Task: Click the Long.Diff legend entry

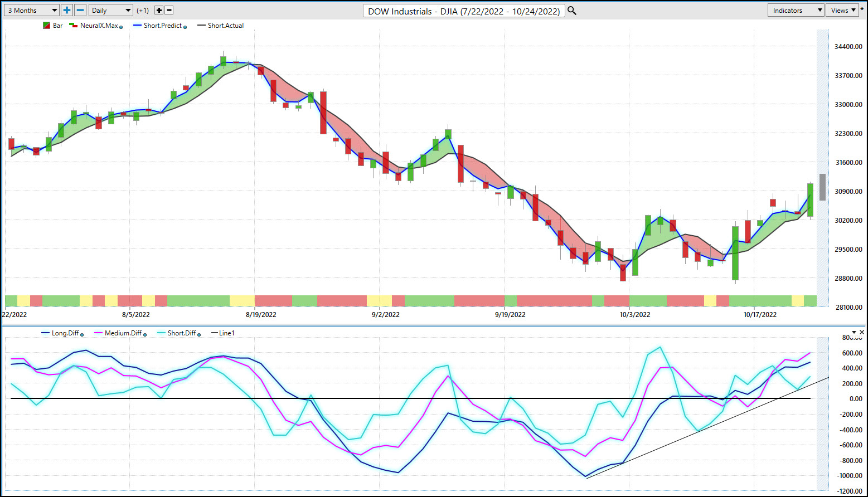Action: pyautogui.click(x=60, y=333)
